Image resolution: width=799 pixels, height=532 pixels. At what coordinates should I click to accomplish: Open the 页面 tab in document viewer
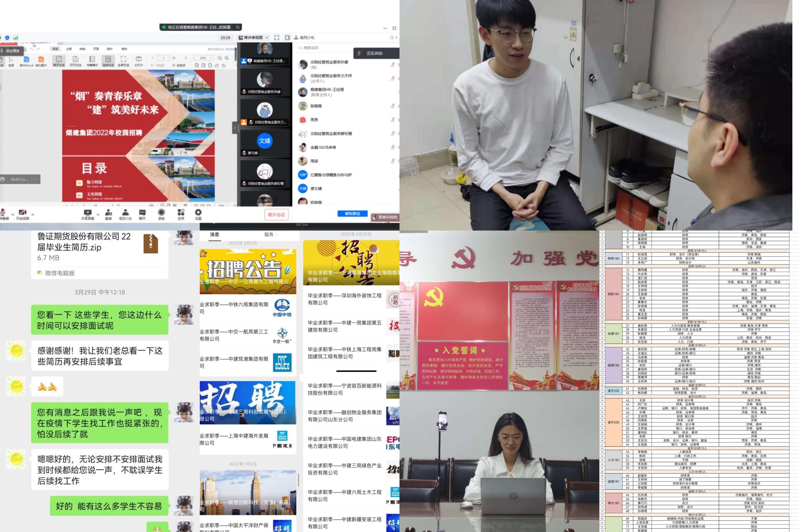[96, 49]
